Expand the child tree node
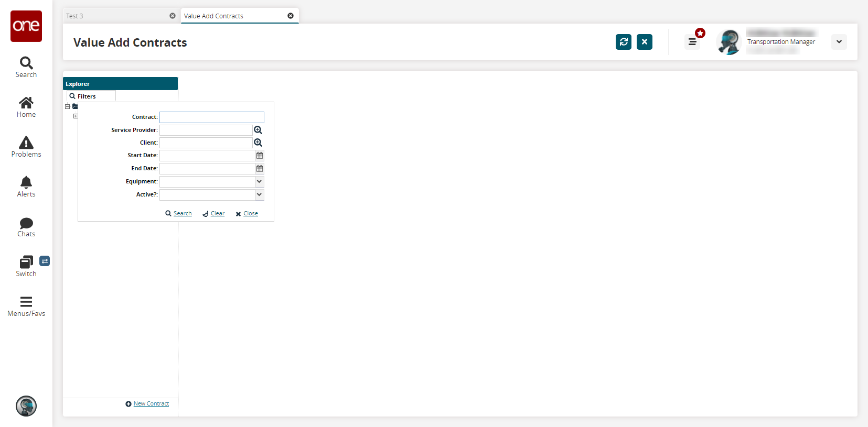The width and height of the screenshot is (868, 427). (x=76, y=116)
